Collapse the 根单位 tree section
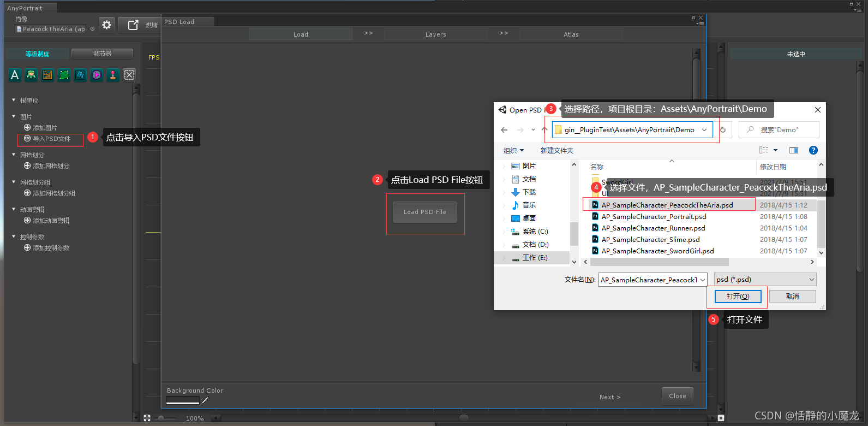The width and height of the screenshot is (868, 426). point(14,100)
